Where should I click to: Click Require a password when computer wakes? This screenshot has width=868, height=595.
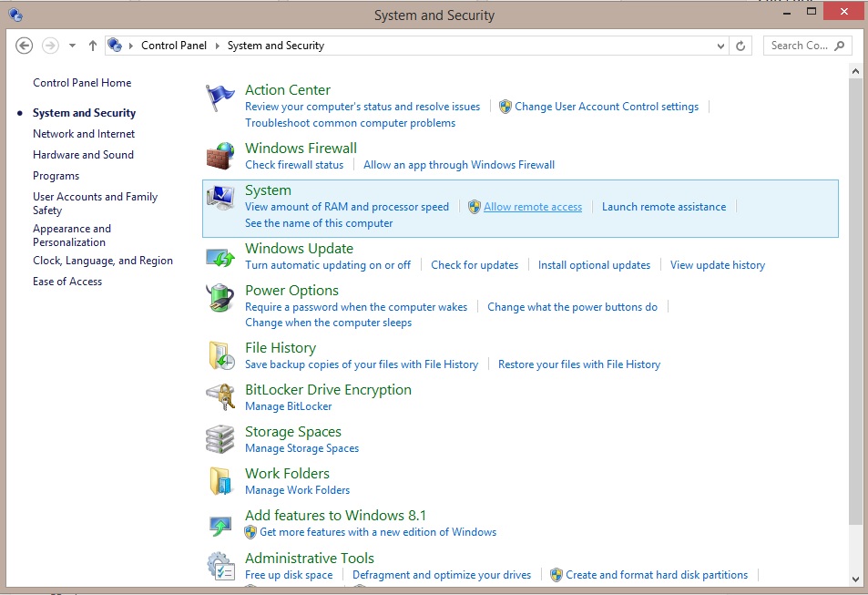click(356, 307)
